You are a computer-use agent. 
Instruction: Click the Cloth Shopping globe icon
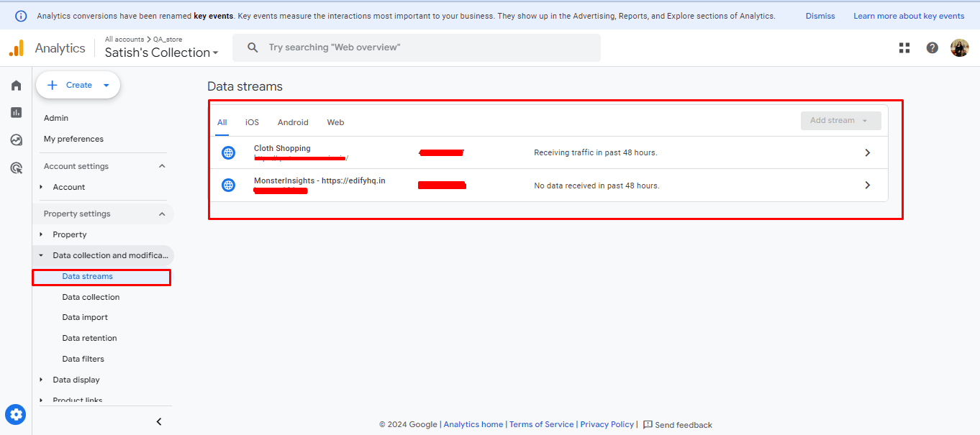pos(228,152)
